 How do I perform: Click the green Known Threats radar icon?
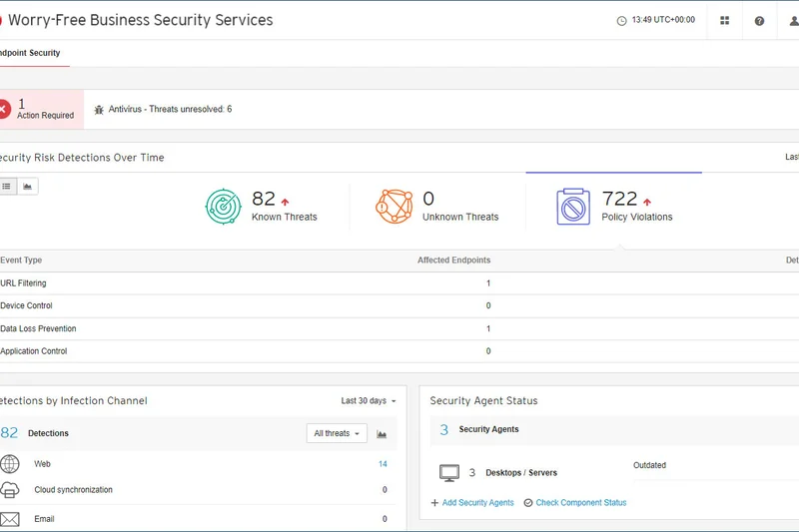223,207
